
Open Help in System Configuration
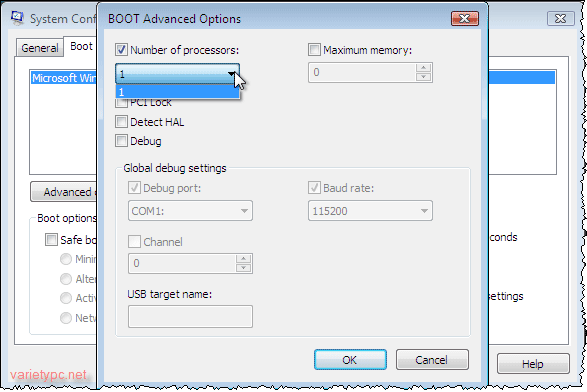point(533,364)
